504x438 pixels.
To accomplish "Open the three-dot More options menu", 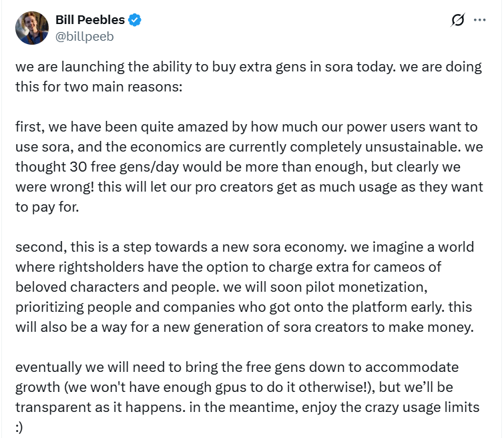I will [x=479, y=21].
